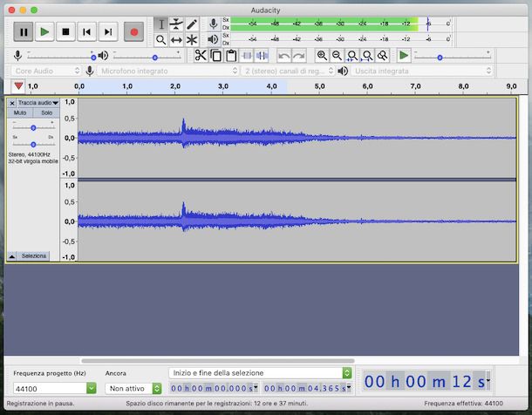Toggle zoom with the last zoom icon
The image size is (532, 415).
[x=383, y=55]
